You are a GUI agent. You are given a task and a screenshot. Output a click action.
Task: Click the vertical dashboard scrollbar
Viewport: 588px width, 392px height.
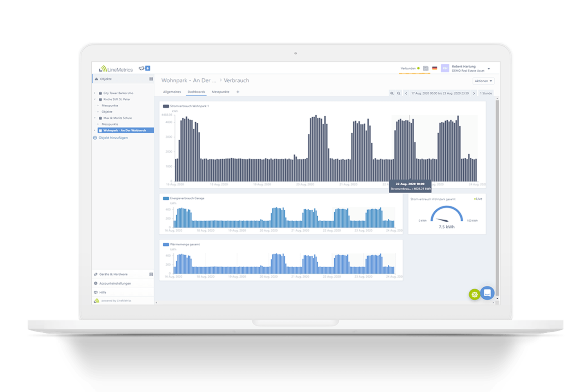(497, 196)
